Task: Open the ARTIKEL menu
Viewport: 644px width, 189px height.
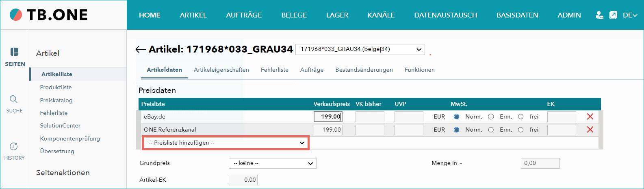Action: [x=193, y=15]
